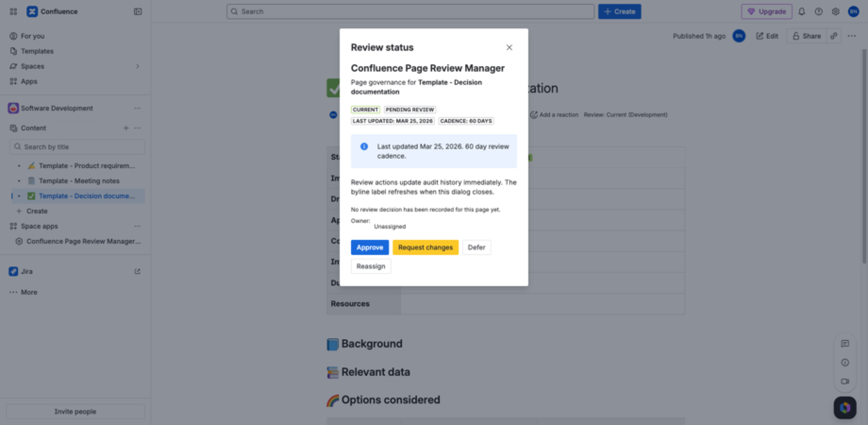Click the Request changes button
Image resolution: width=868 pixels, height=425 pixels.
click(425, 247)
